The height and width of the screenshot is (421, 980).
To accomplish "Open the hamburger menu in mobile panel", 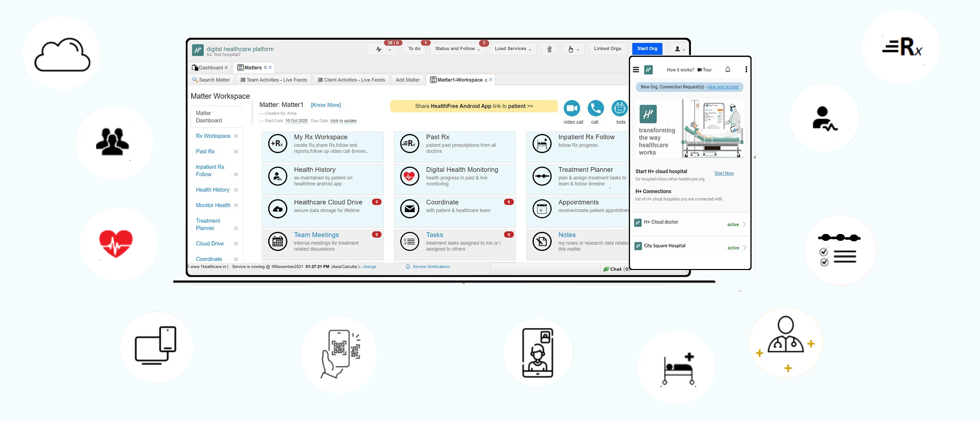I will click(x=636, y=69).
